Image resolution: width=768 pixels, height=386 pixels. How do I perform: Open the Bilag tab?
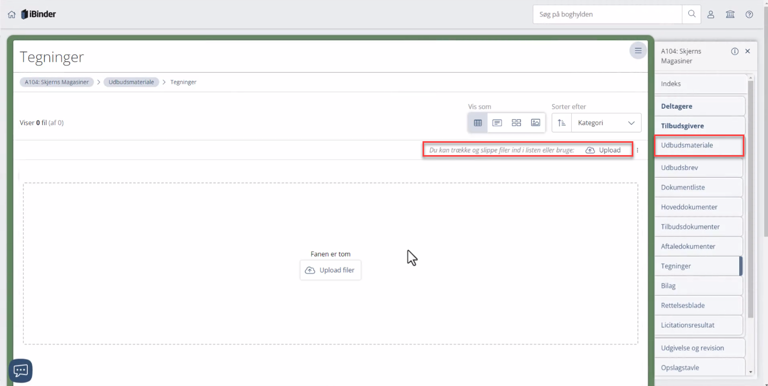coord(699,286)
